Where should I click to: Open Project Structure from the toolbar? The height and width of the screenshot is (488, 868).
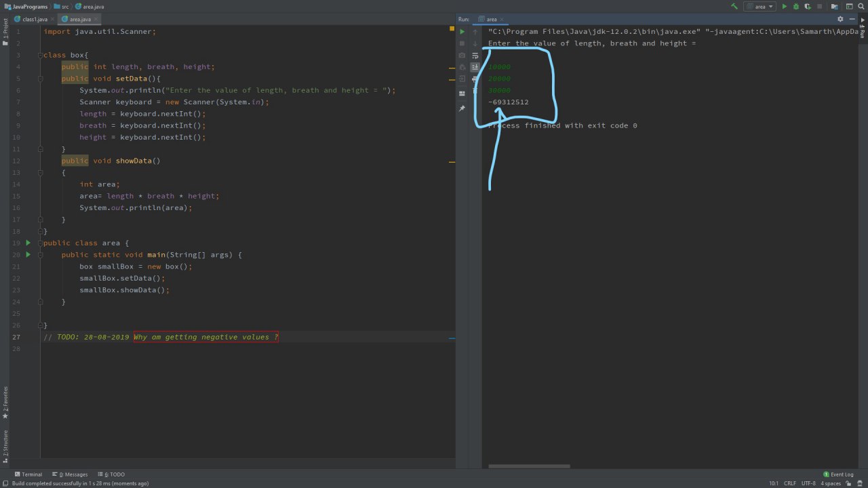pyautogui.click(x=835, y=6)
